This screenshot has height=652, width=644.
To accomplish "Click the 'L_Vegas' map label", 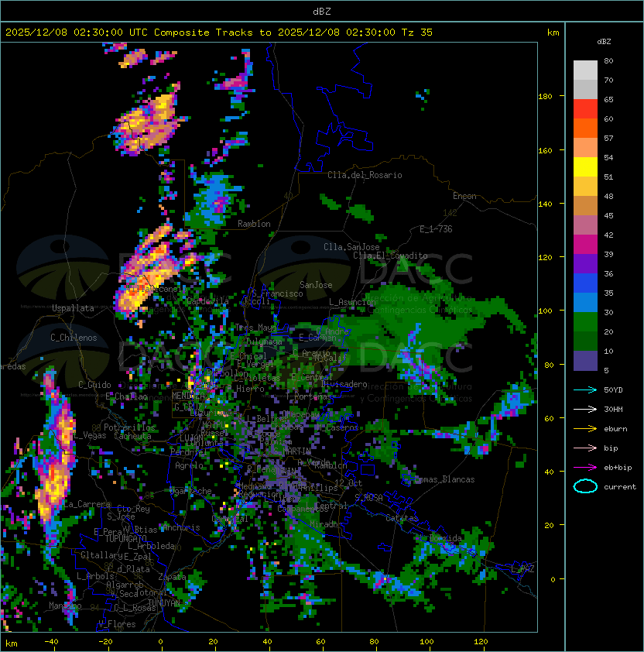I will (90, 435).
